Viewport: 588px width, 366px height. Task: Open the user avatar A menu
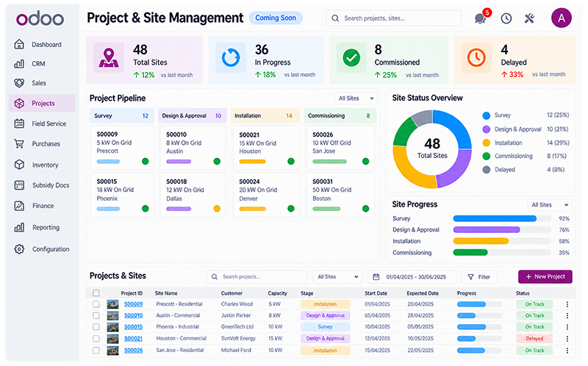pos(562,18)
